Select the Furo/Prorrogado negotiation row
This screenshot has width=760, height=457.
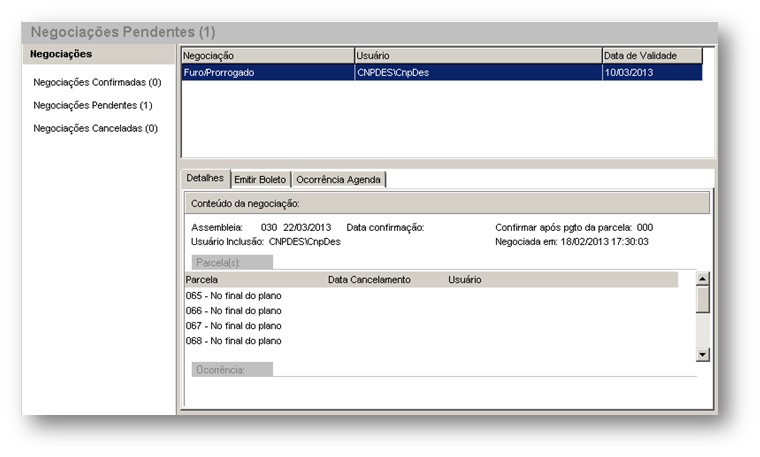(x=442, y=73)
